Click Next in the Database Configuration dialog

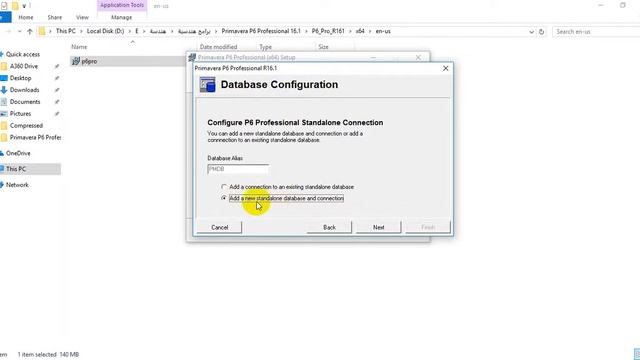[378, 227]
